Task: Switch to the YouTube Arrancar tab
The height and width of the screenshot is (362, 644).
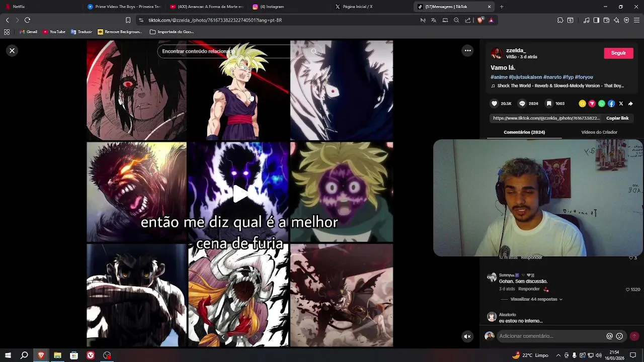Action: (206, 7)
